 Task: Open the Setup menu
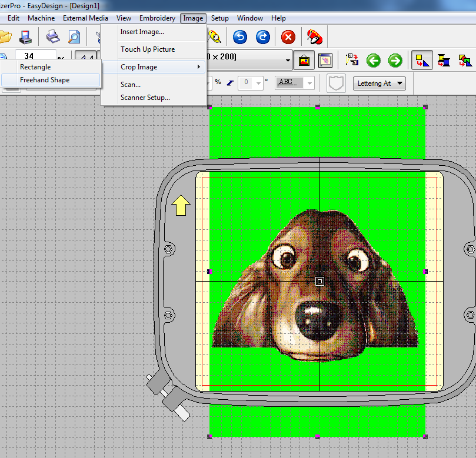[x=220, y=18]
